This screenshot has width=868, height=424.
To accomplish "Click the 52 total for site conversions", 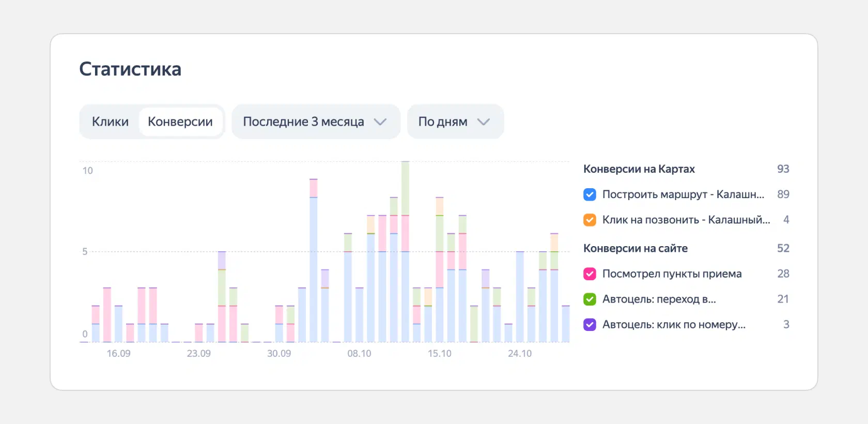I will (x=783, y=248).
